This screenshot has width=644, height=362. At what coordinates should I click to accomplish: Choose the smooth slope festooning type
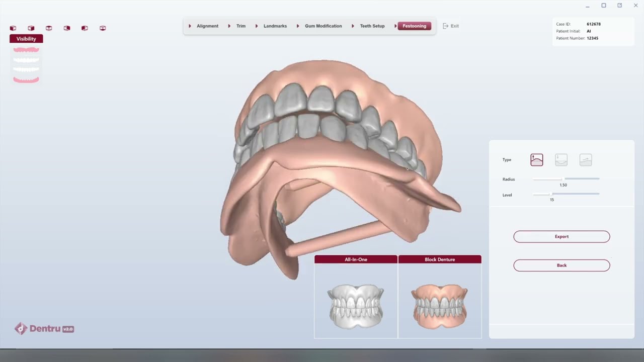[x=586, y=160]
